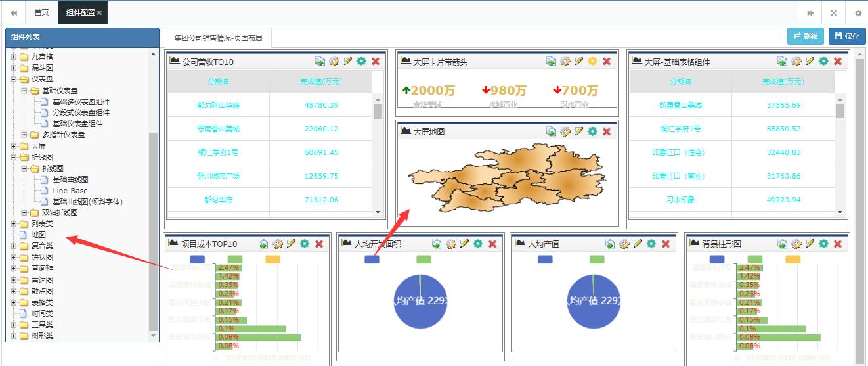Viewport: 868px width, 366px height.
Task: Click the pencil icon on 人均产值 panel
Action: click(x=638, y=244)
